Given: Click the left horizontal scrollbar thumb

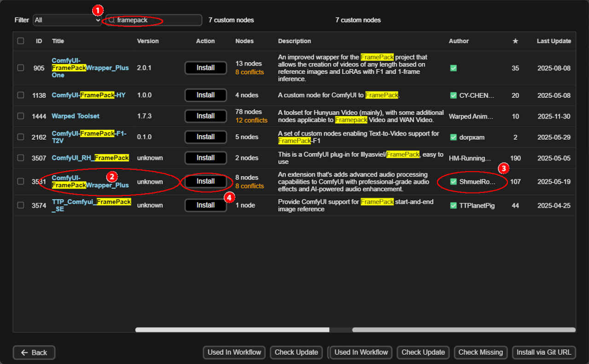Looking at the screenshot, I should (x=232, y=330).
